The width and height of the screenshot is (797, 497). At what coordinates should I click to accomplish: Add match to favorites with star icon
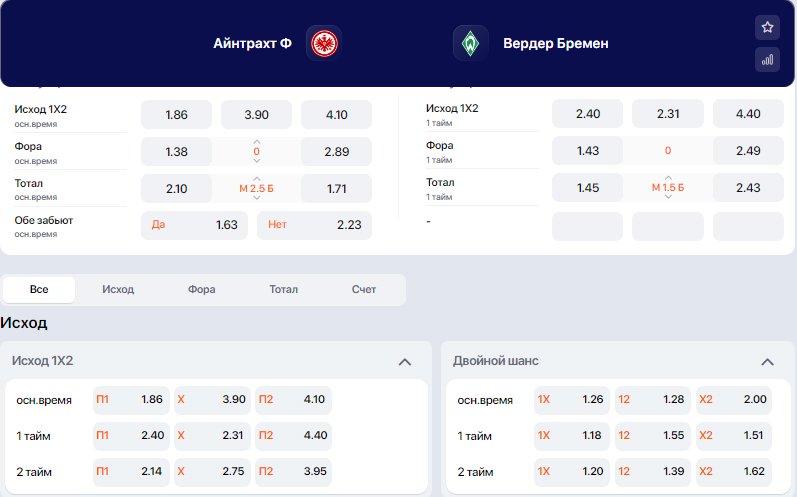pos(767,27)
